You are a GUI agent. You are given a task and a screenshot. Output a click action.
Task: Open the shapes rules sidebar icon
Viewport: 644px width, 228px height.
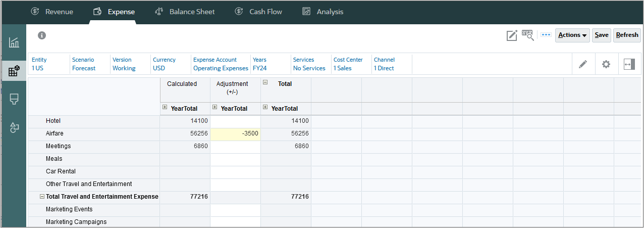14,128
